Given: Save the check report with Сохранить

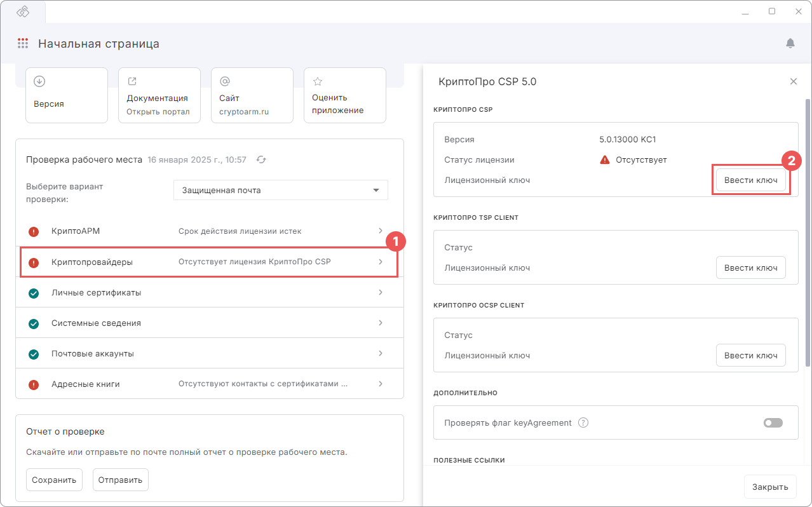Looking at the screenshot, I should (x=55, y=480).
